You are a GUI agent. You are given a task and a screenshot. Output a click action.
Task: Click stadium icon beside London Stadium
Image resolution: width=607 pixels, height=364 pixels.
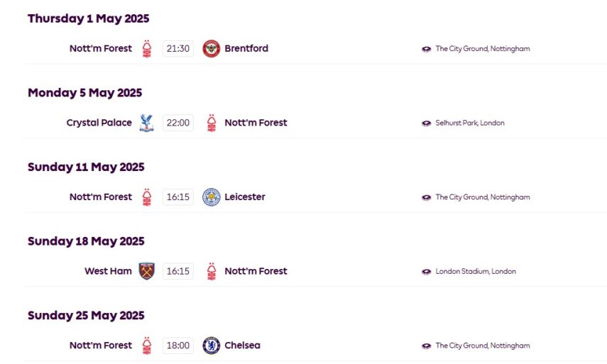coord(426,272)
